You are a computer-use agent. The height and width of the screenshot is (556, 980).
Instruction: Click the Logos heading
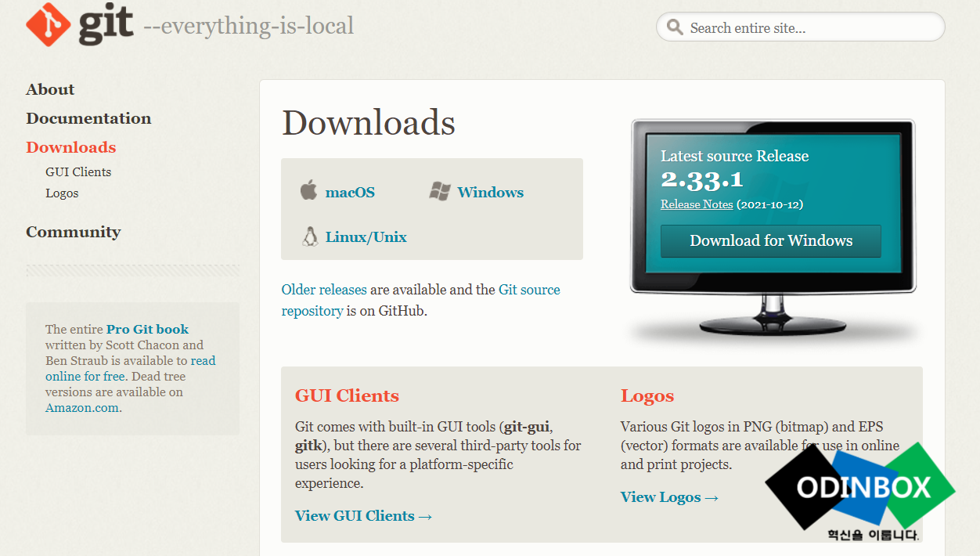tap(647, 395)
